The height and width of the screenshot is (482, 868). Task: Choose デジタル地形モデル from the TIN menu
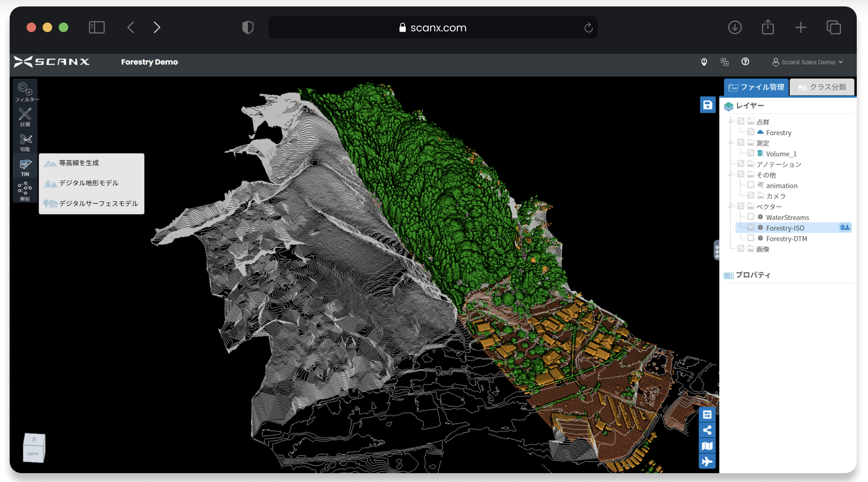click(89, 183)
